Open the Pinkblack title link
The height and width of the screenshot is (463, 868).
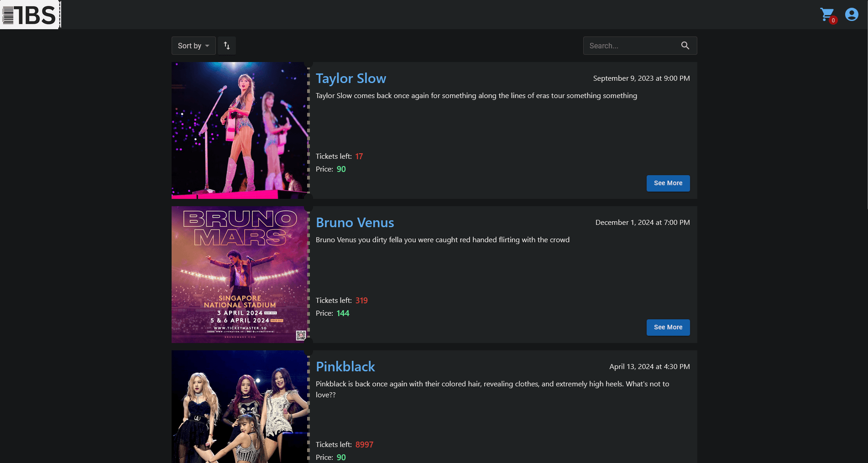tap(345, 367)
